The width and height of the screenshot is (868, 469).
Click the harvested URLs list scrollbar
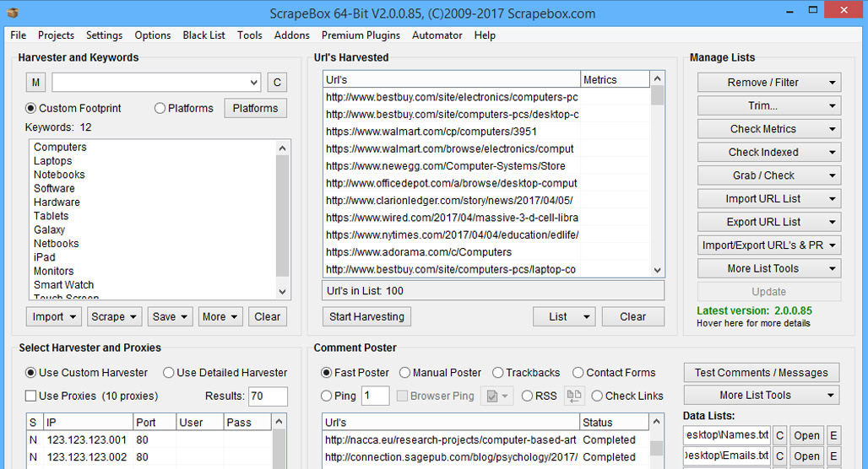(x=657, y=175)
